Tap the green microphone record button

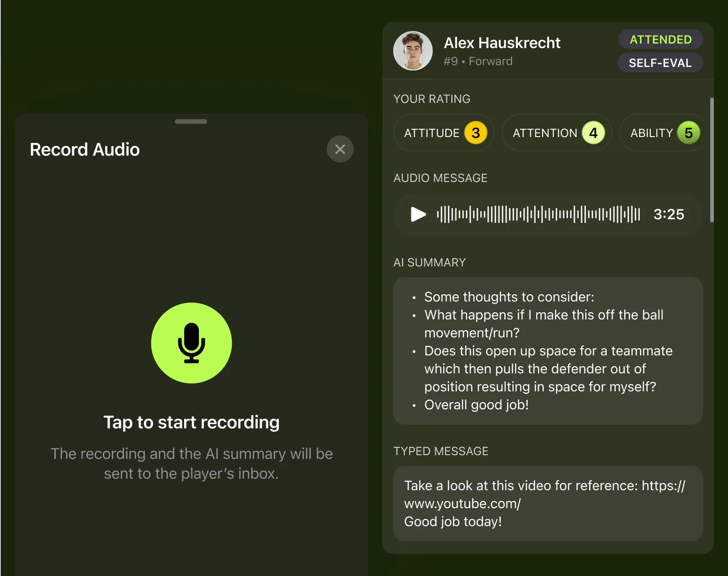click(x=191, y=343)
